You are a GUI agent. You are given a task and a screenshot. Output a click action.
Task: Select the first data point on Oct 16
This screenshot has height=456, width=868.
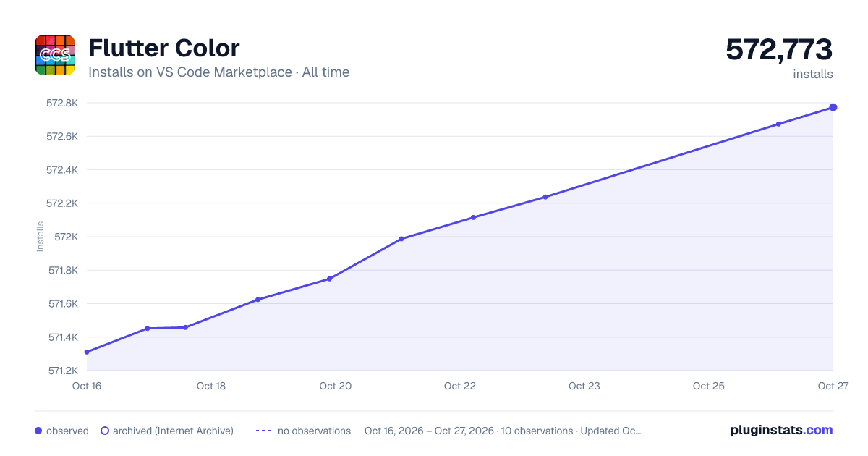[87, 352]
